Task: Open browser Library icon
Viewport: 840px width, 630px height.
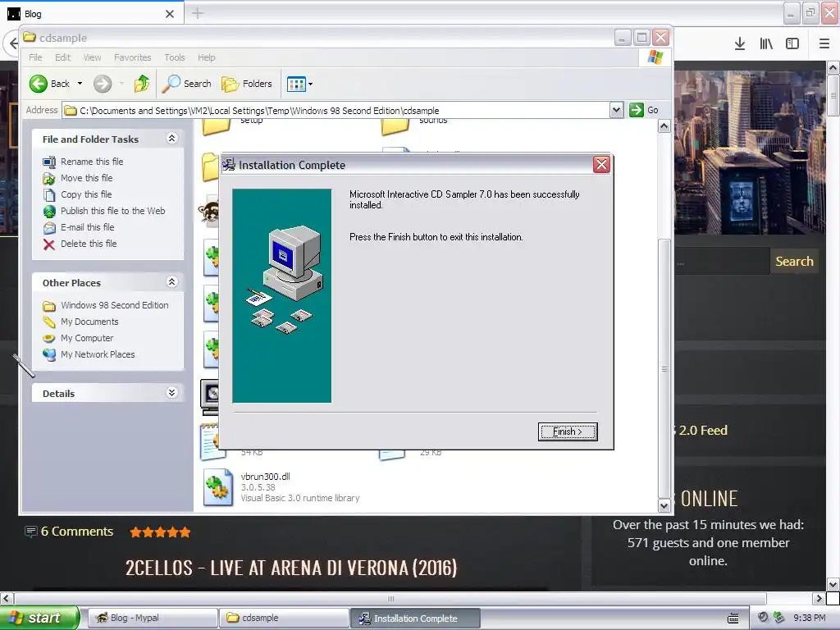Action: (766, 43)
